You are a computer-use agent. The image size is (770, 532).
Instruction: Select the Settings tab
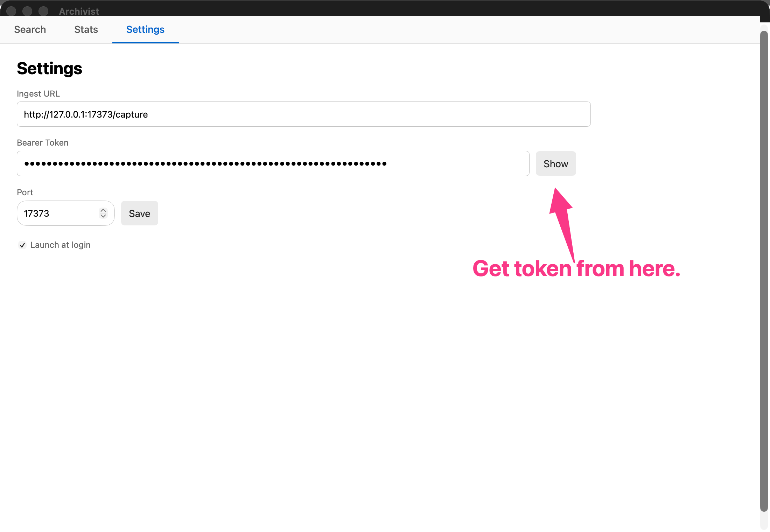click(x=145, y=30)
